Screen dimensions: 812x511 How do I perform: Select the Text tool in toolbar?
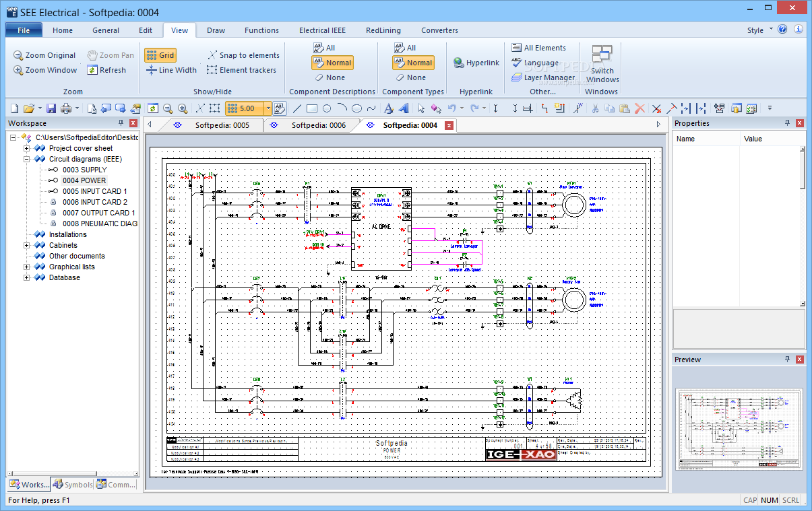[x=389, y=108]
